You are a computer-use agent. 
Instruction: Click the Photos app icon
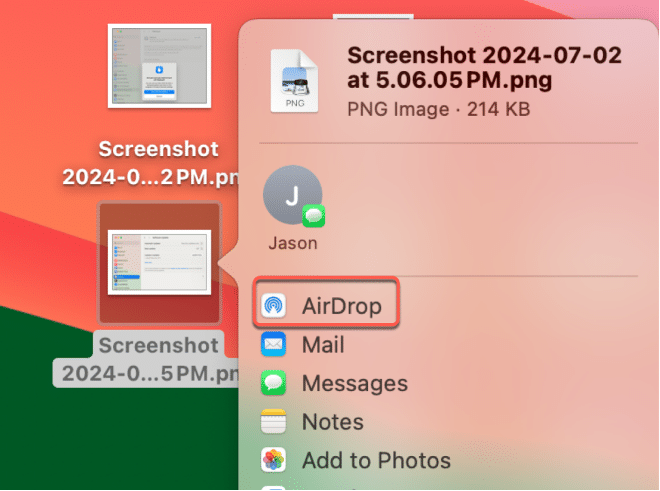pos(274,460)
